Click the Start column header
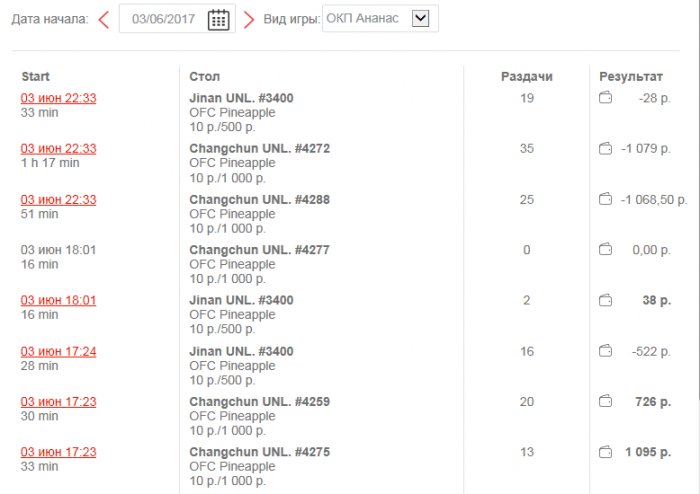The image size is (700, 494). (x=35, y=77)
